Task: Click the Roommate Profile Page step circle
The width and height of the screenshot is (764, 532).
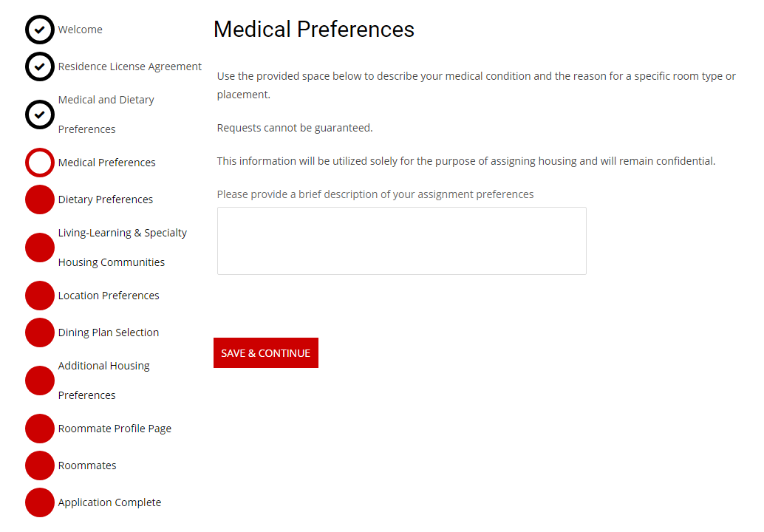Action: coord(40,429)
